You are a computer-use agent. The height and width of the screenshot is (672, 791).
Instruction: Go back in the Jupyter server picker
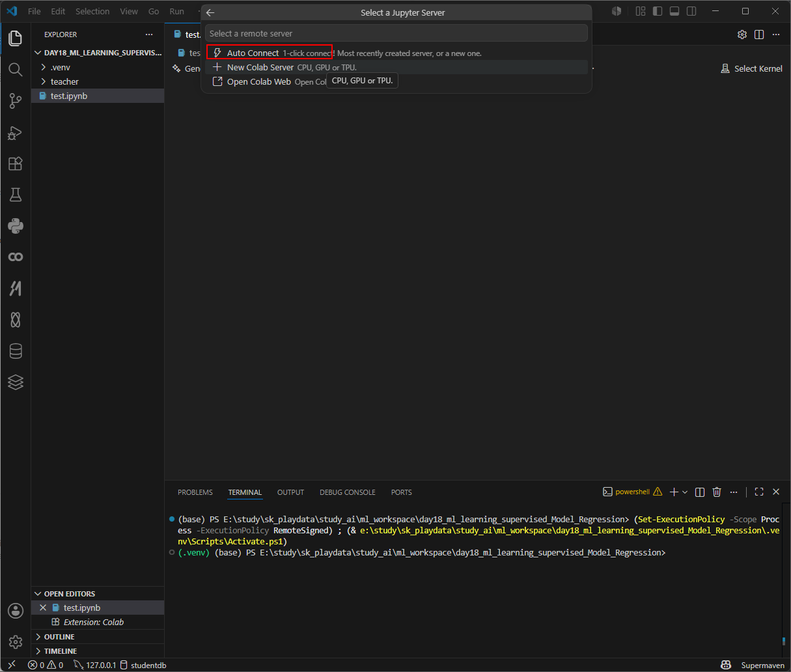[x=210, y=12]
